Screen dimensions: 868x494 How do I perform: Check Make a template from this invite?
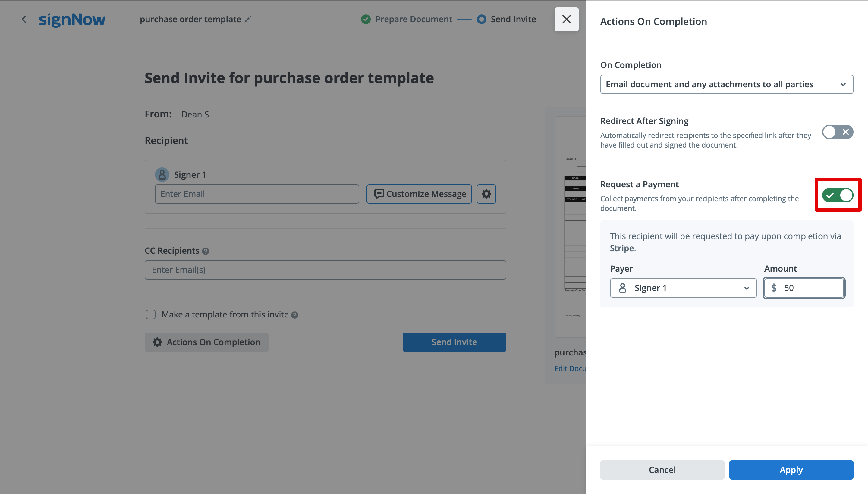coord(151,314)
